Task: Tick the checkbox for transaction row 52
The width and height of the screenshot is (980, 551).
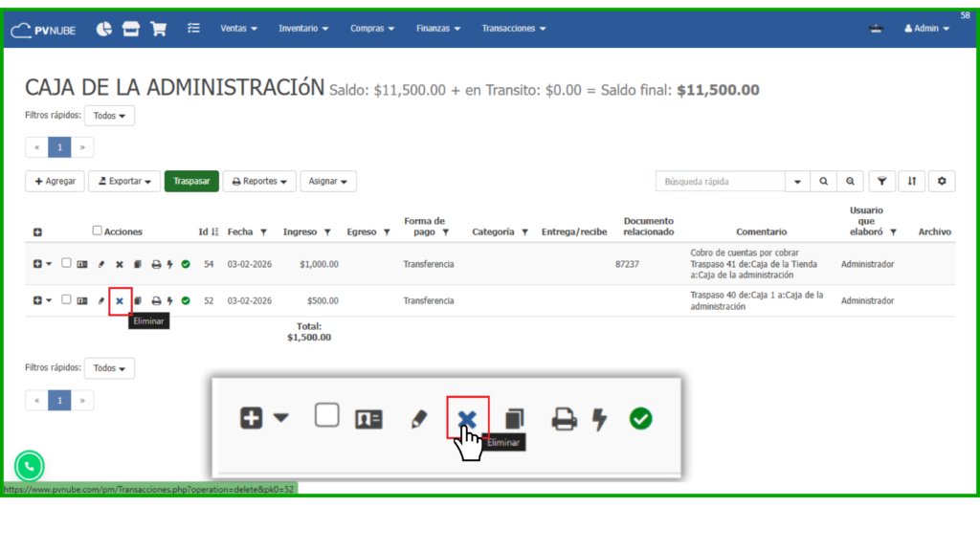Action: pyautogui.click(x=66, y=299)
